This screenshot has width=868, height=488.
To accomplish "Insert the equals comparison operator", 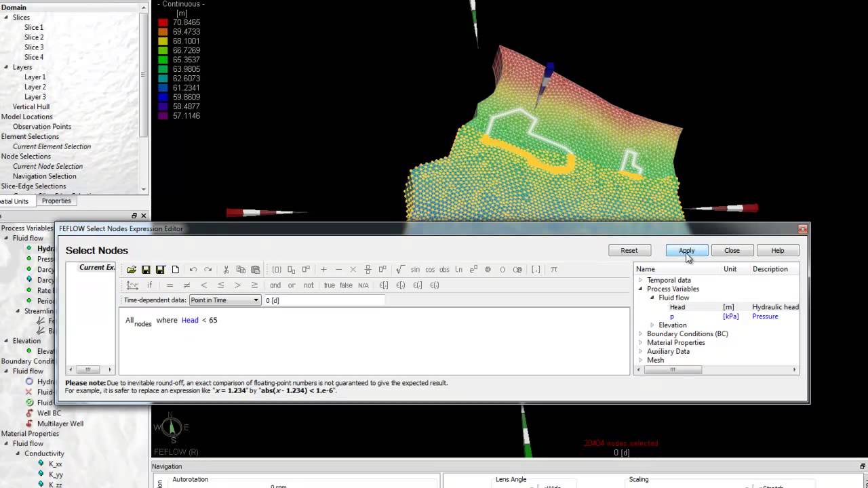I will point(170,285).
